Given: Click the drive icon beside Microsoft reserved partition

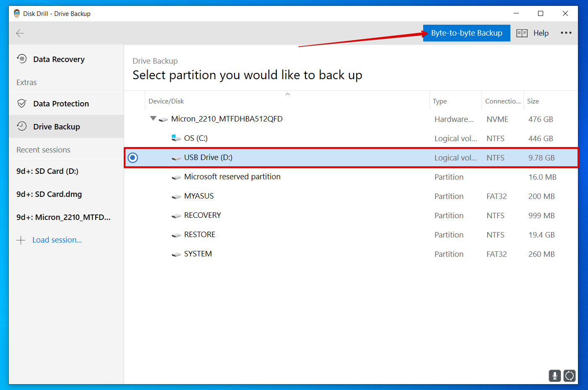Looking at the screenshot, I should click(x=176, y=177).
